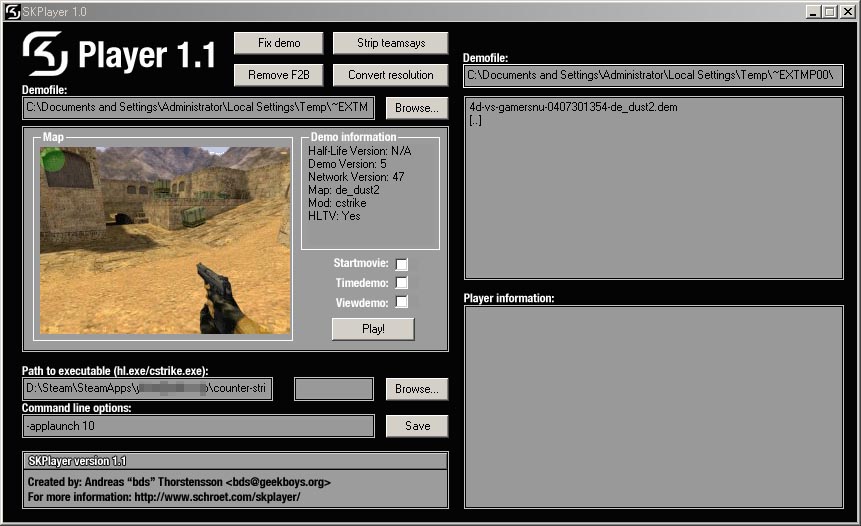Browse for a demofile
Screen dimensions: 861x526
coord(417,108)
